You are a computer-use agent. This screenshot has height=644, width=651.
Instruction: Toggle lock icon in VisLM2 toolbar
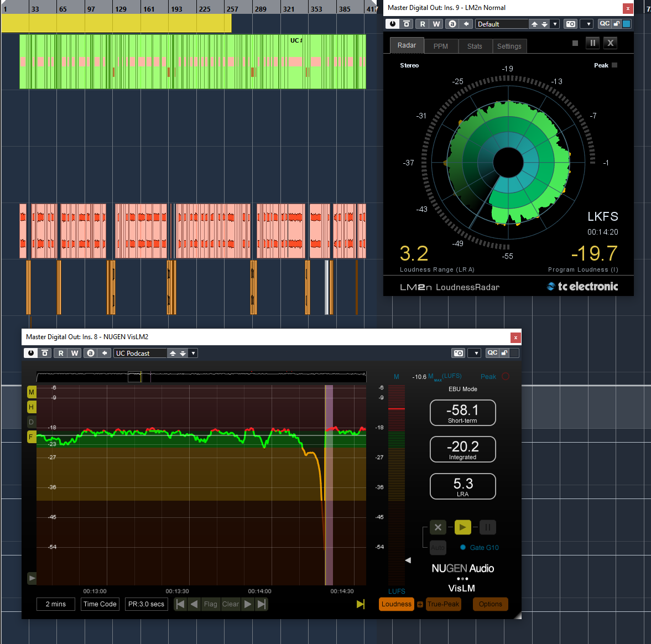[x=504, y=352]
